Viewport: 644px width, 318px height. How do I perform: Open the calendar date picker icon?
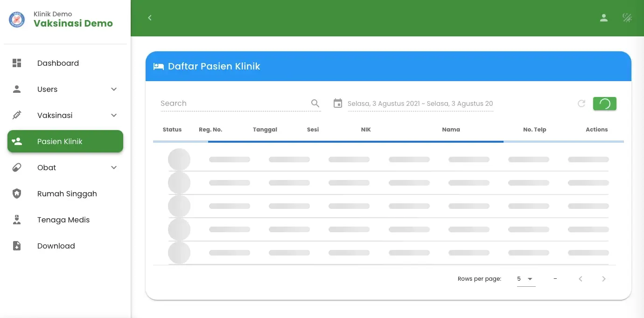(338, 104)
